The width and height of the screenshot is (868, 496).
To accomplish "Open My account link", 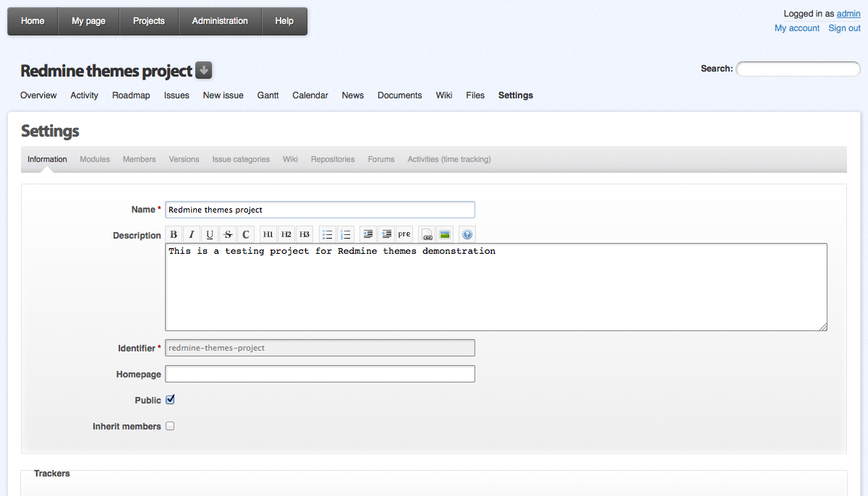I will click(797, 28).
